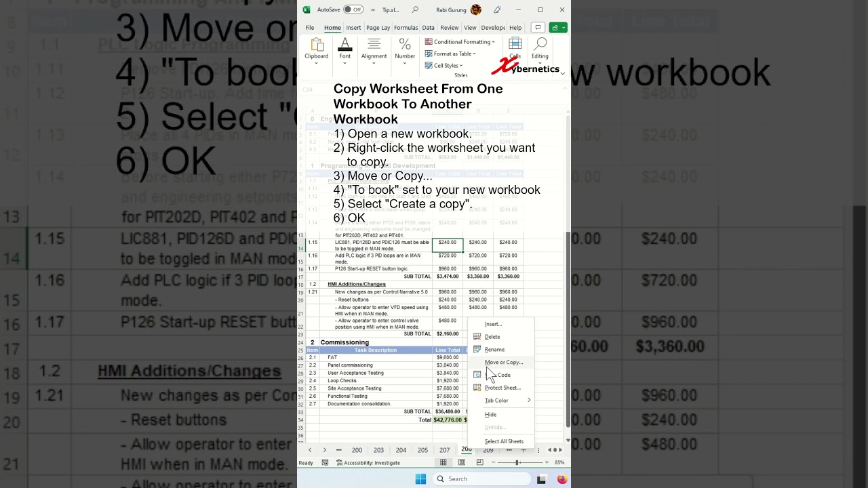Click the zoom in plus button
The image size is (868, 488).
point(547,463)
